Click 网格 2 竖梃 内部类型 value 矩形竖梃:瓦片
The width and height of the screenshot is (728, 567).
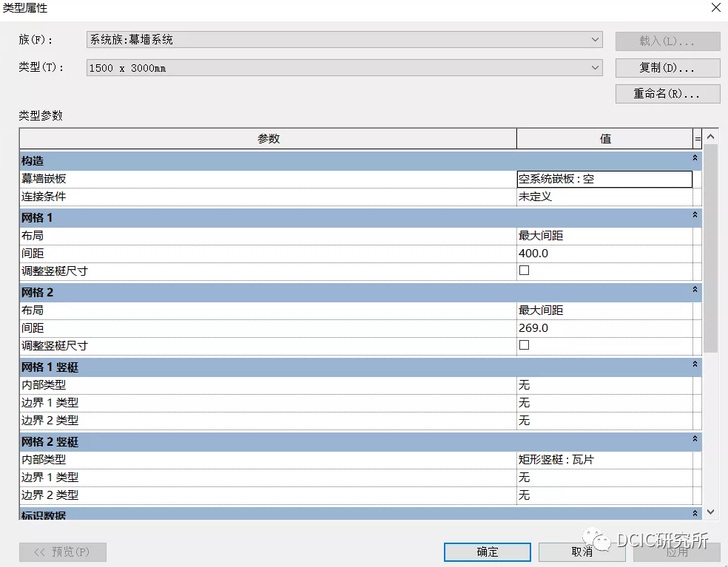tap(604, 460)
